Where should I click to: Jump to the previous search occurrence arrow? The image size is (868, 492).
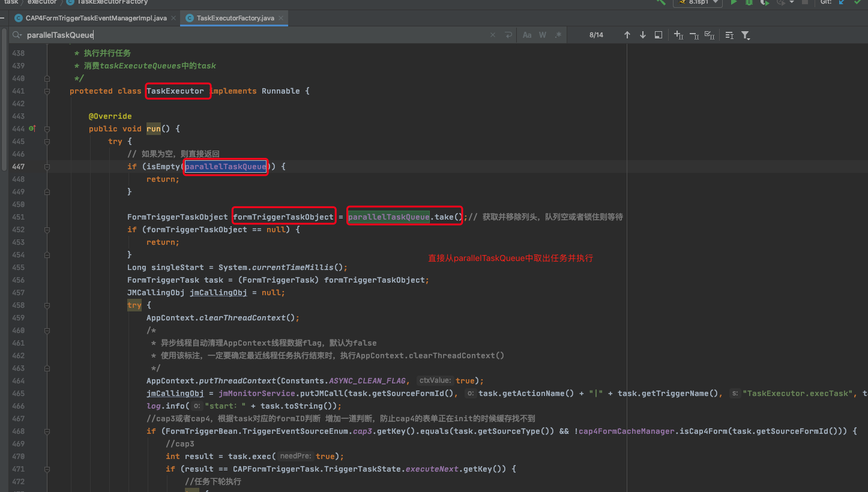click(627, 35)
